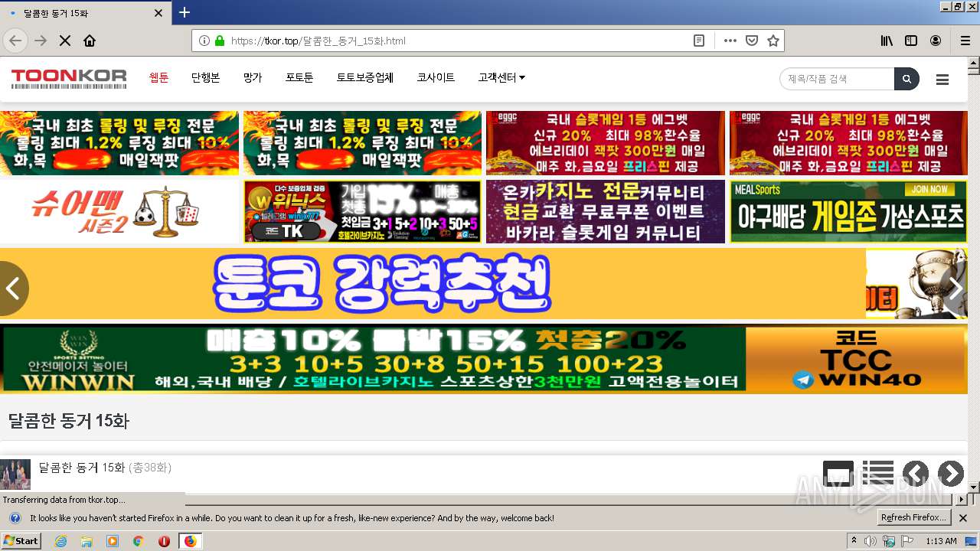Open the Firefox home page
980x551 pixels.
tap(90, 41)
